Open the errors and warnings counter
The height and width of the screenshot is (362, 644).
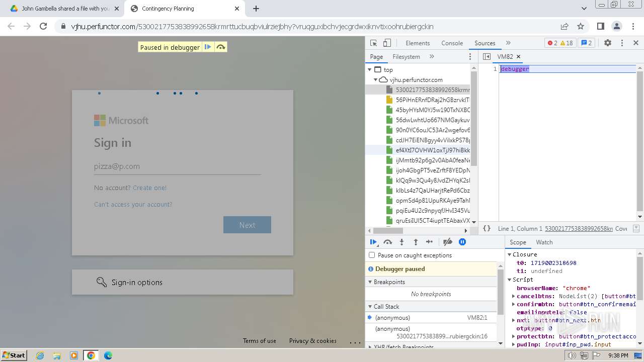[x=560, y=43]
